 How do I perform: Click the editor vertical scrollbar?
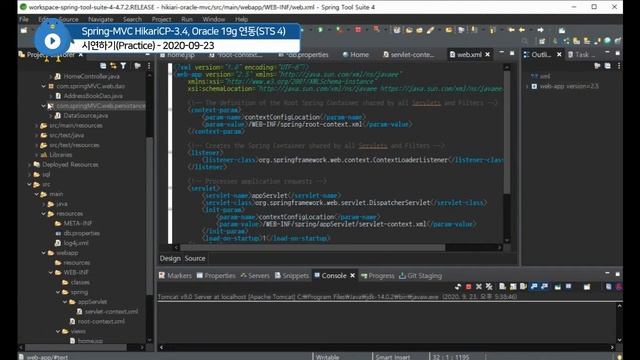pos(507,133)
